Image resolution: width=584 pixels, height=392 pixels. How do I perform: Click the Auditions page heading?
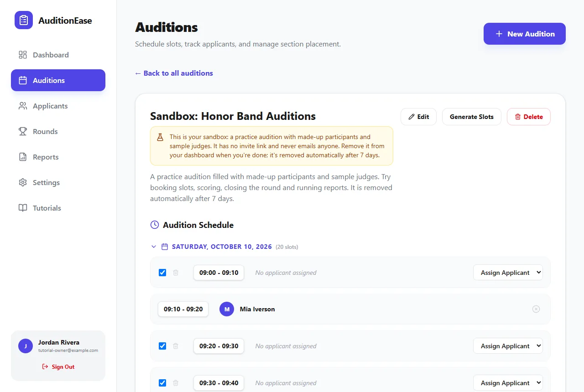pos(167,27)
